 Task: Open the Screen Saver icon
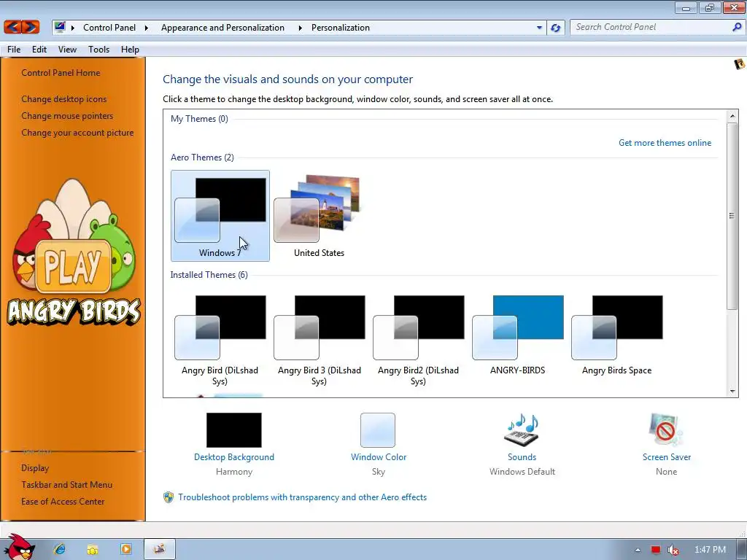[x=666, y=430]
